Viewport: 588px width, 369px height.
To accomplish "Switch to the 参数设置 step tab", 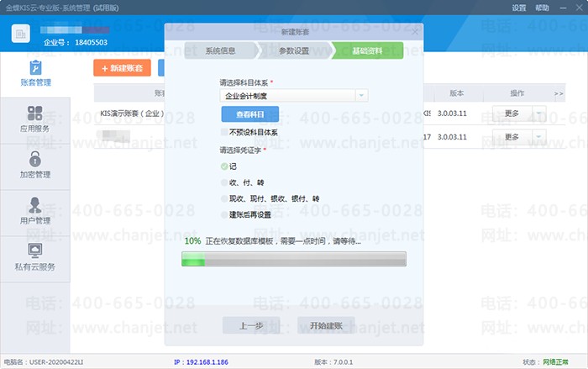I will [293, 52].
